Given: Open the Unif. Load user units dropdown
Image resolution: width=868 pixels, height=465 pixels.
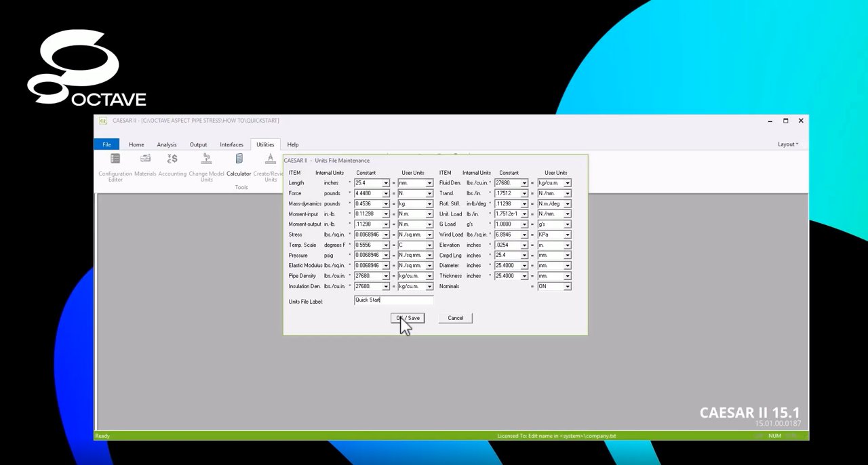Looking at the screenshot, I should click(568, 214).
